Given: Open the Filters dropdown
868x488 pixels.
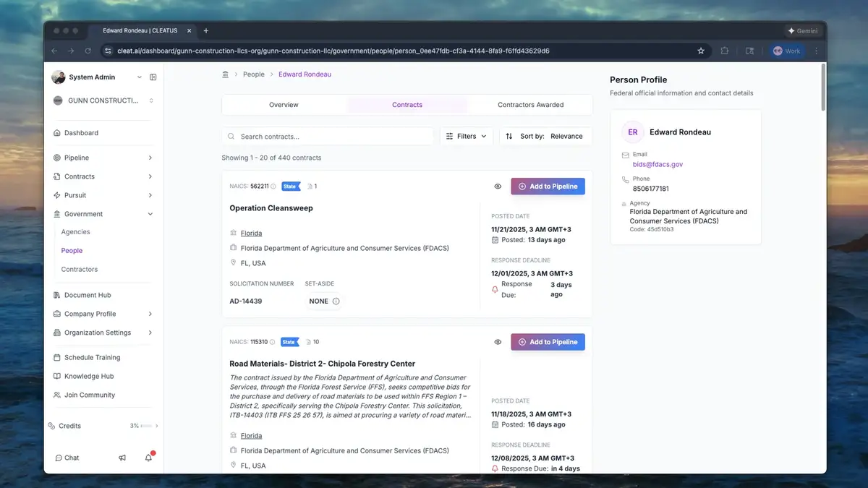Looking at the screenshot, I should [467, 136].
